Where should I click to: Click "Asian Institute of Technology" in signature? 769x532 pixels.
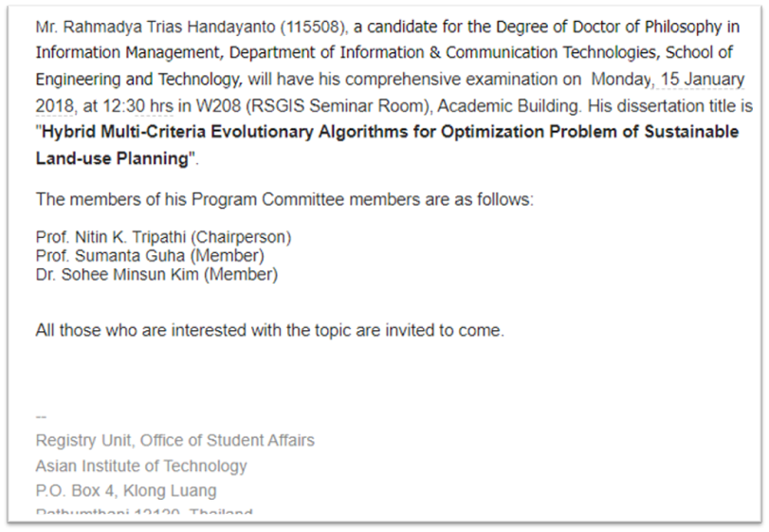tap(141, 466)
